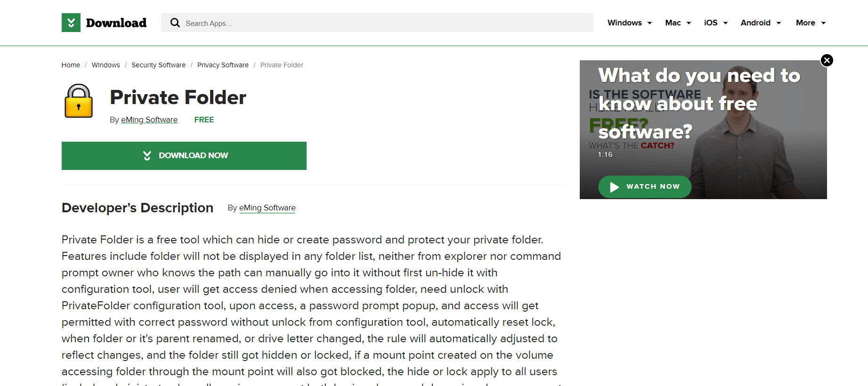Click the Private Folder padlock icon
The height and width of the screenshot is (386, 868).
pos(79,101)
